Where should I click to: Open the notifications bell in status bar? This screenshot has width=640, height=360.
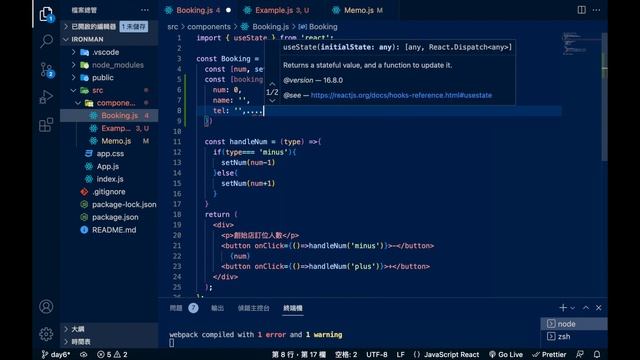coord(597,354)
